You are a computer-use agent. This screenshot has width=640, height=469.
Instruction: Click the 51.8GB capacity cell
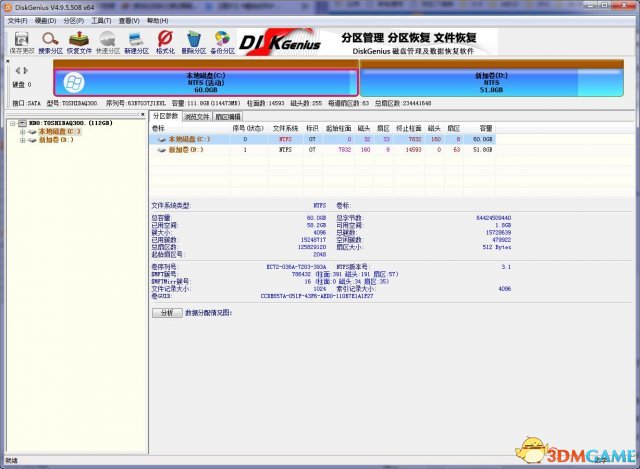[482, 150]
